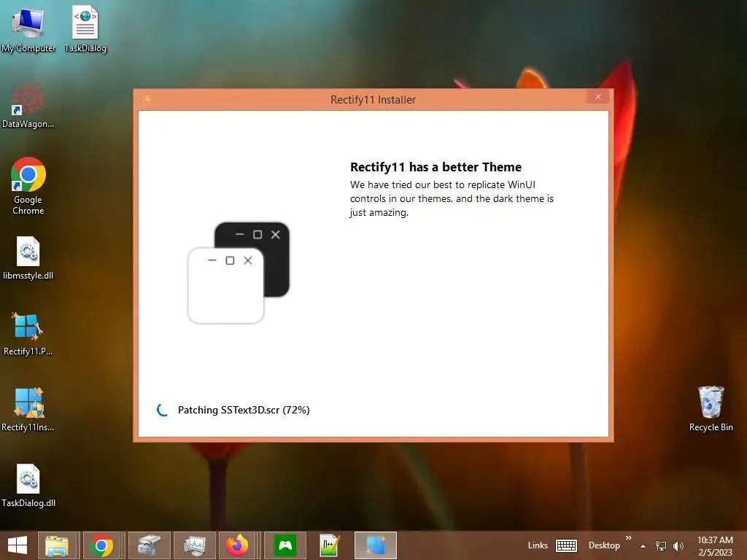747x560 pixels.
Task: Close the Rectify11 Installer window
Action: [598, 97]
